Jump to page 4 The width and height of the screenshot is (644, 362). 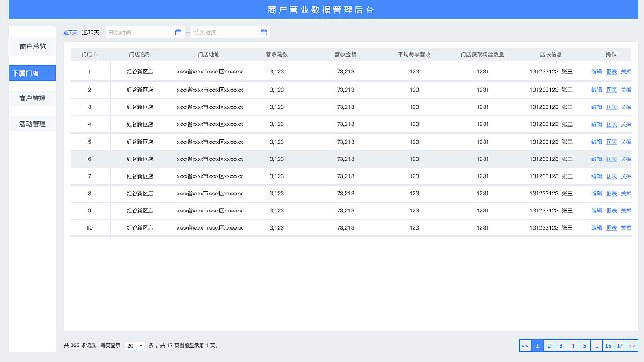[x=573, y=346]
